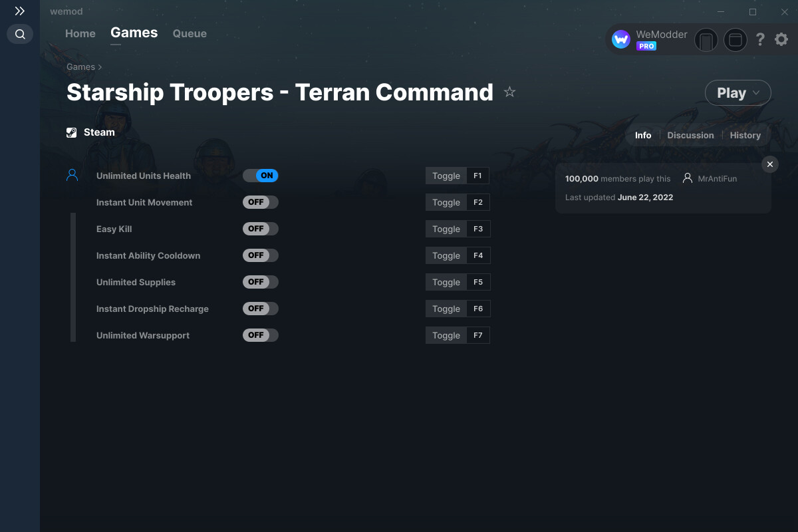Screen dimensions: 798x532
Task: Enable Instant Ability Cooldown toggle
Action: click(261, 255)
